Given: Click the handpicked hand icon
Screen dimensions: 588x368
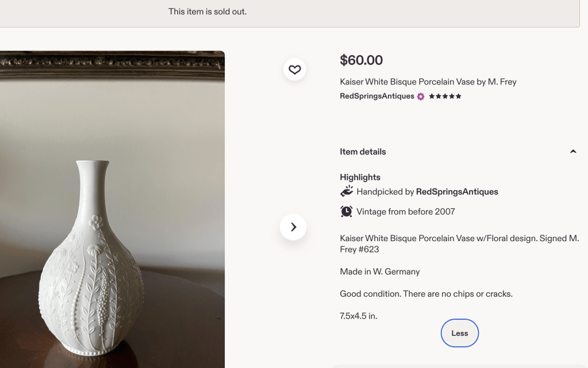Looking at the screenshot, I should click(x=347, y=191).
